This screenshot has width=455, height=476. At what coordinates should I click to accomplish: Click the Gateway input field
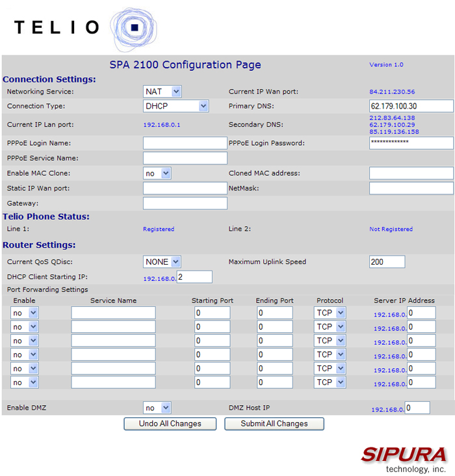(185, 204)
